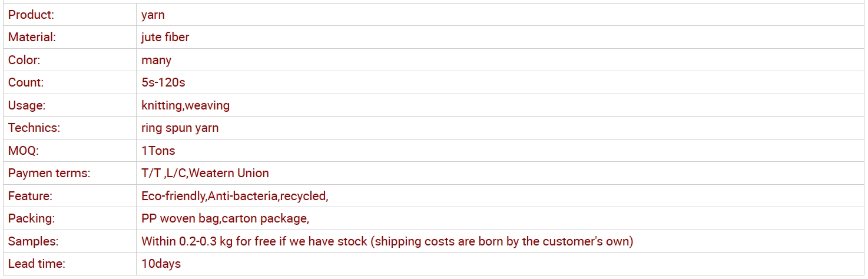
Task: Click the '10days' lead time value
Action: [161, 264]
